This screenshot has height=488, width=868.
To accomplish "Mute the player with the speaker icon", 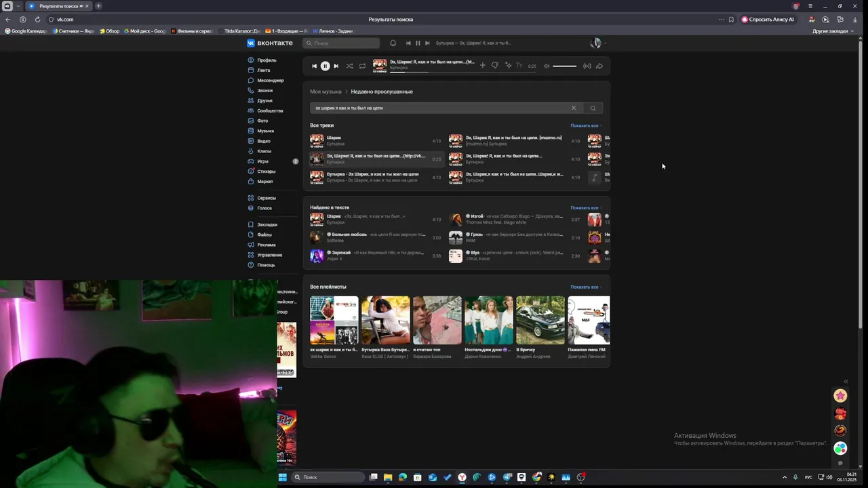I will (547, 66).
